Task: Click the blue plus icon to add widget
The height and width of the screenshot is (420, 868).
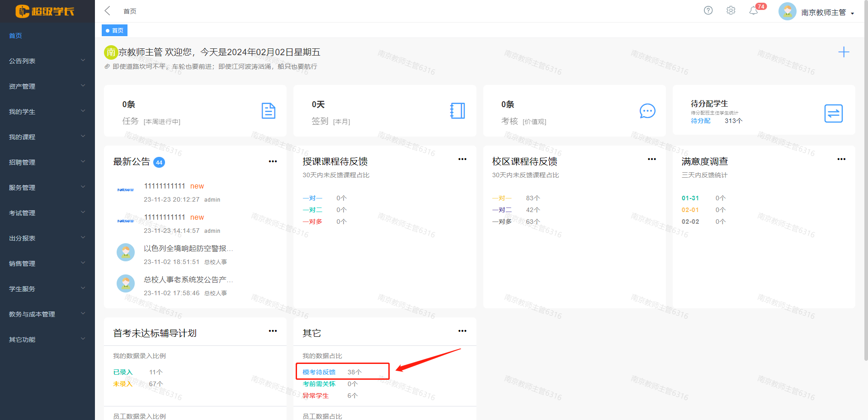Action: pyautogui.click(x=843, y=52)
